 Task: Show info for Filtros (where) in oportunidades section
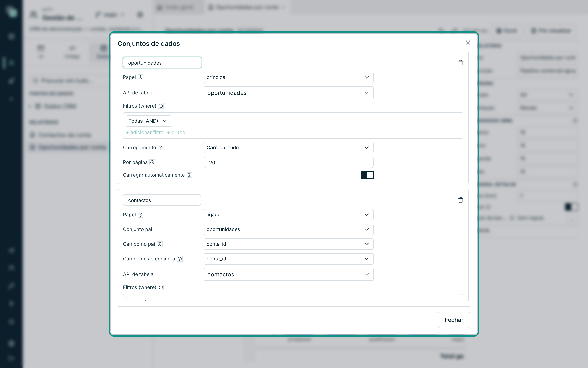pos(161,106)
